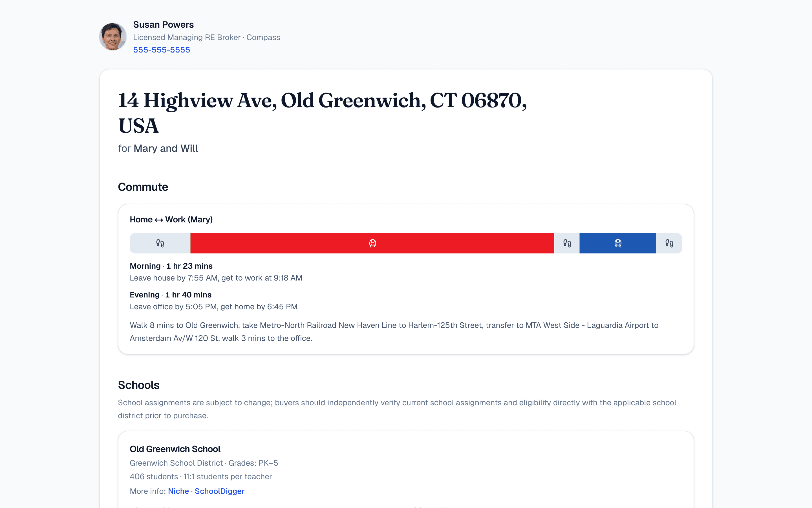Image resolution: width=812 pixels, height=508 pixels.
Task: Click the school assignments disclaimer text
Action: [397, 409]
